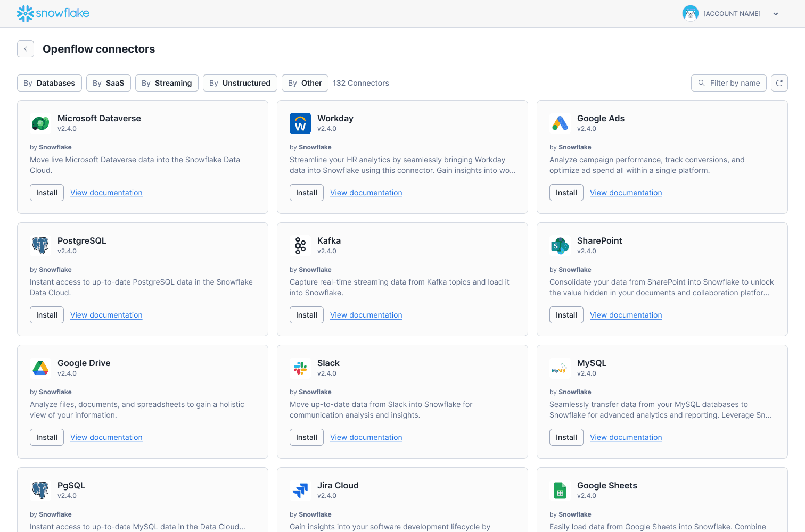Click the Kafka connector icon

tap(300, 246)
